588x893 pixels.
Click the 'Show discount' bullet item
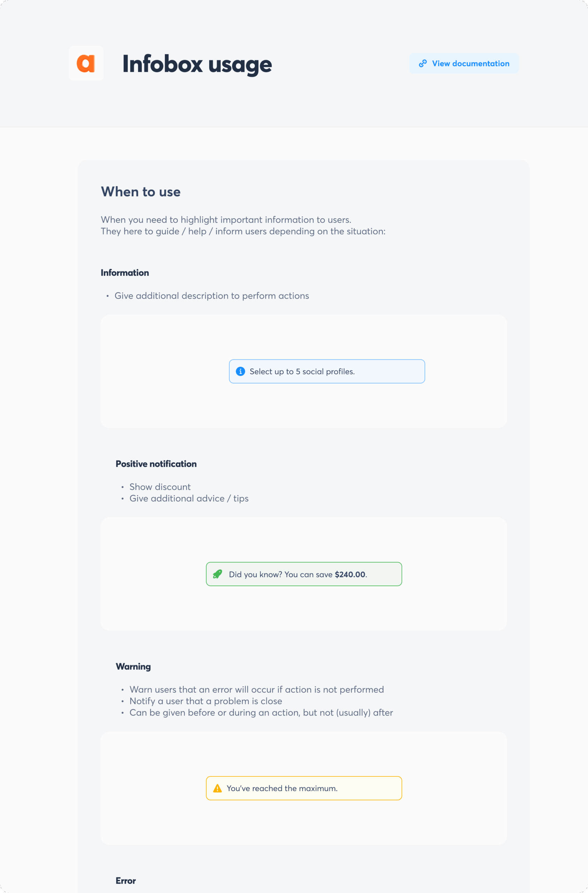(160, 487)
